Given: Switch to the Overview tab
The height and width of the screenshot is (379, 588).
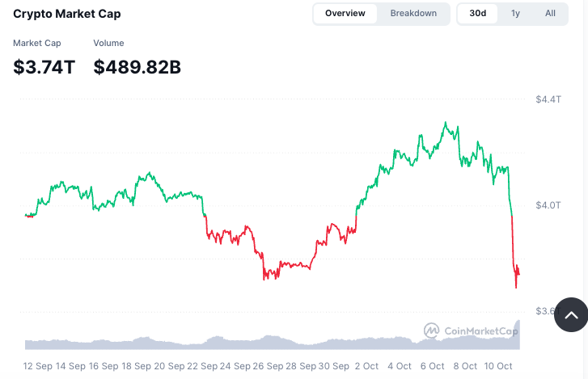Looking at the screenshot, I should 345,14.
